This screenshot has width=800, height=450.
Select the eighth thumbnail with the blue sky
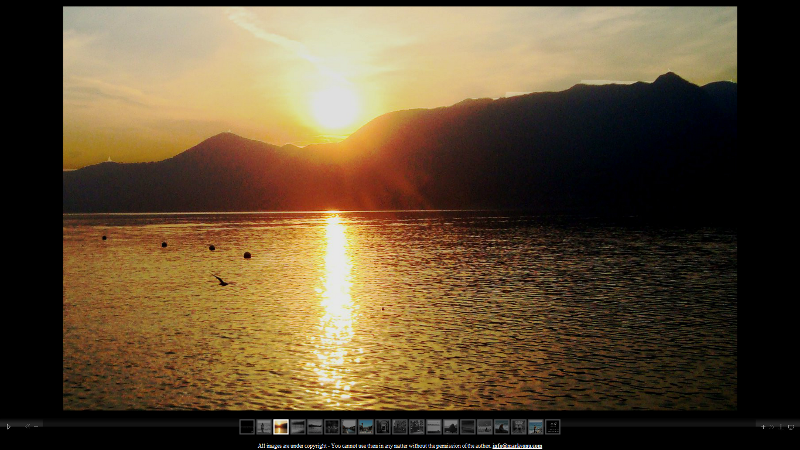[366, 427]
